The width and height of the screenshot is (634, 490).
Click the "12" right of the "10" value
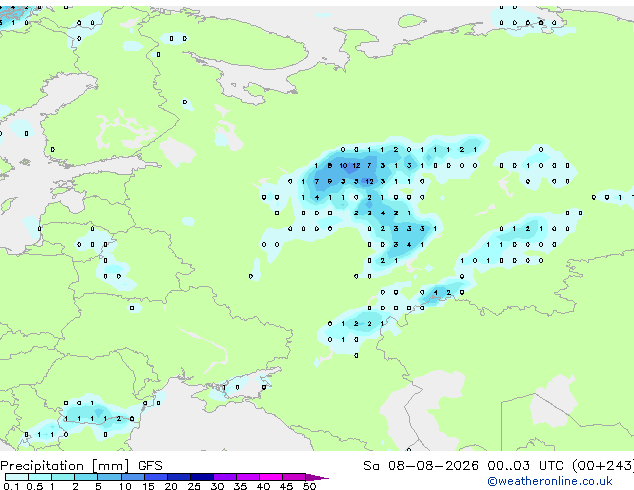[356, 165]
